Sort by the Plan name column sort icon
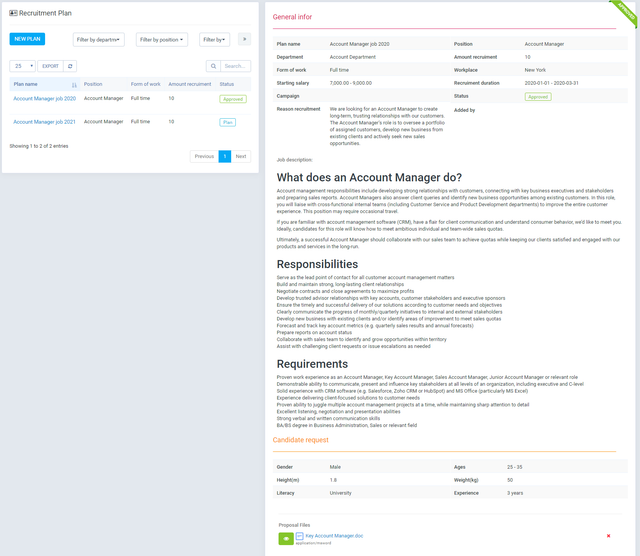This screenshot has width=640, height=556. coord(74,85)
